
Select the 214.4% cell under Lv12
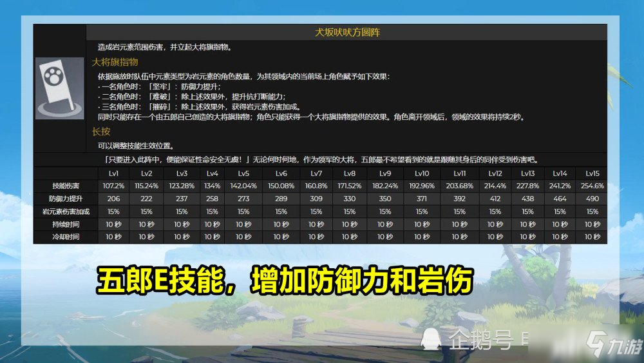pos(495,186)
